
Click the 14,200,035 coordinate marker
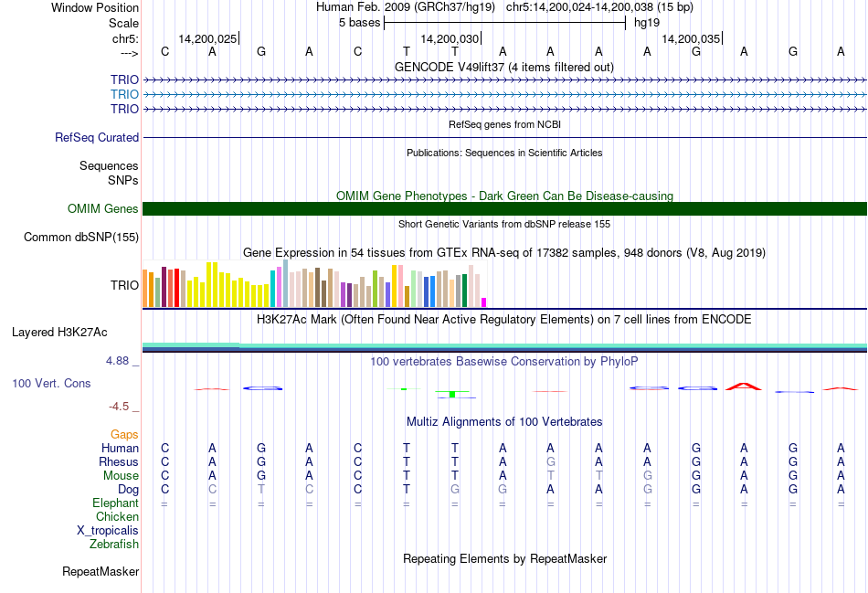[x=691, y=38]
